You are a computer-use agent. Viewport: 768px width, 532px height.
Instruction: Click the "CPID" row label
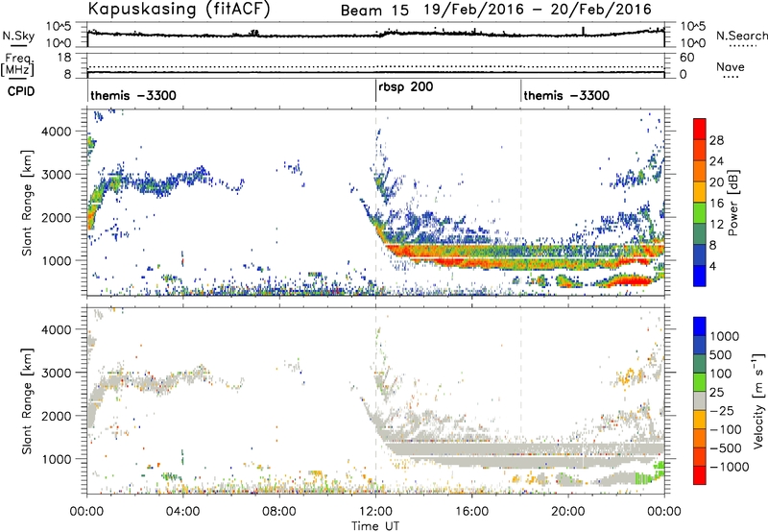[x=20, y=91]
